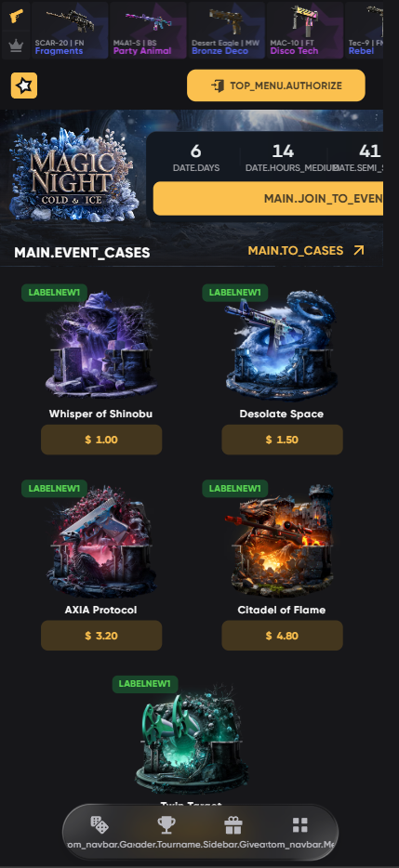Open the dice games icon in the bottom navbar
Screen dimensions: 399x868
click(x=100, y=825)
